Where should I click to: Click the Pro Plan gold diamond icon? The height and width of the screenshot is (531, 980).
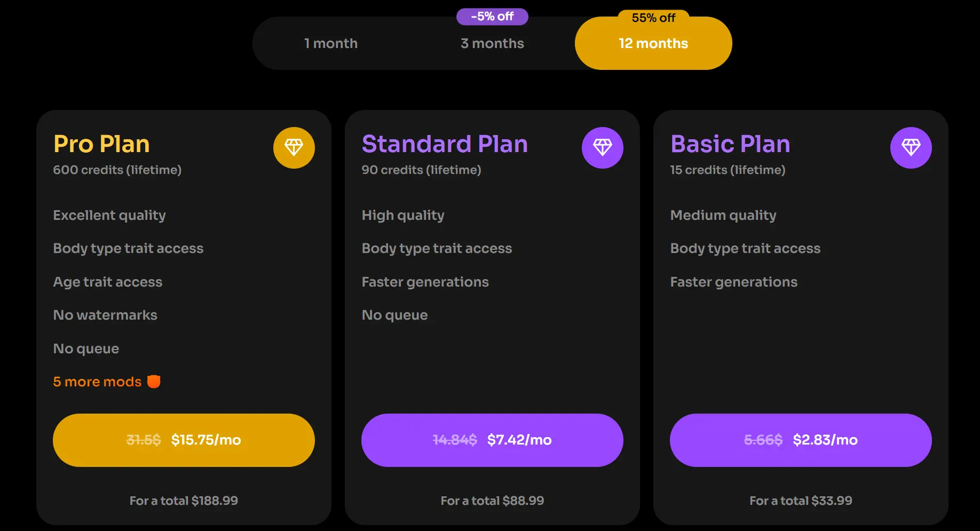pyautogui.click(x=294, y=148)
